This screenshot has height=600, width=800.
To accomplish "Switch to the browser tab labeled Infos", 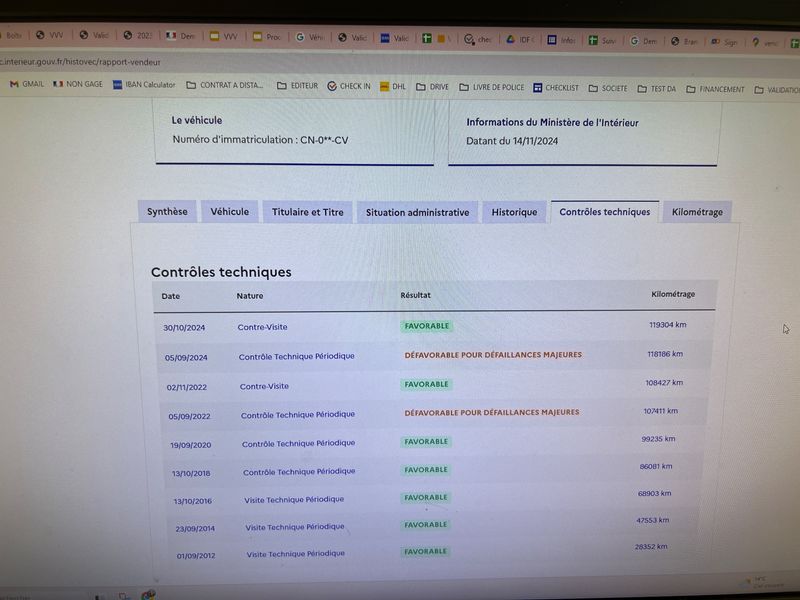I will pyautogui.click(x=561, y=40).
